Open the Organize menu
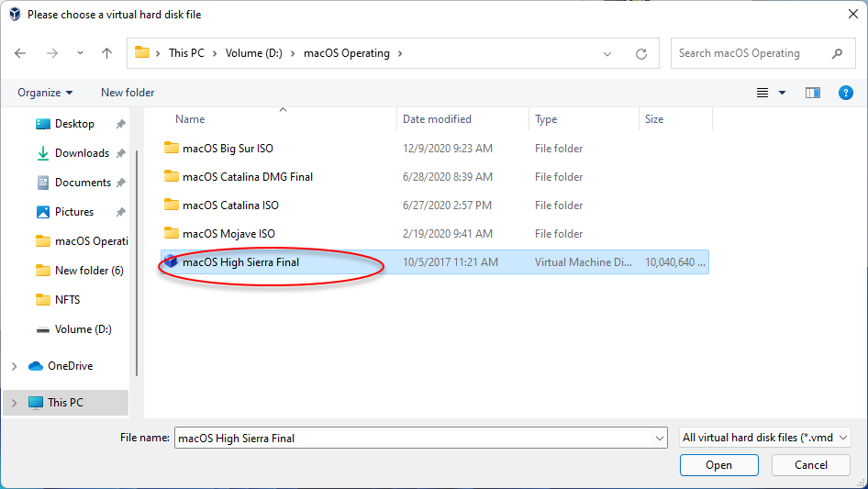The image size is (868, 489). click(45, 93)
